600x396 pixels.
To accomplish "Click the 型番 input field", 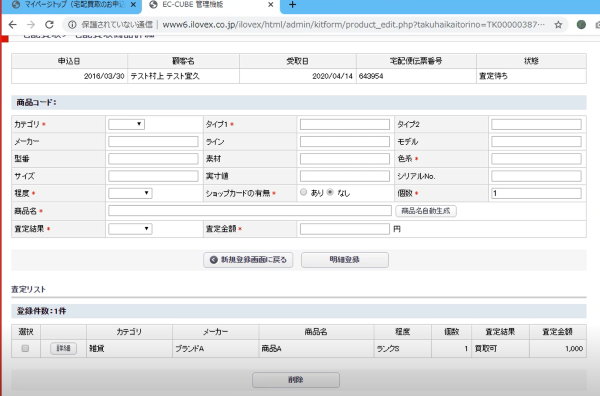I will click(153, 159).
